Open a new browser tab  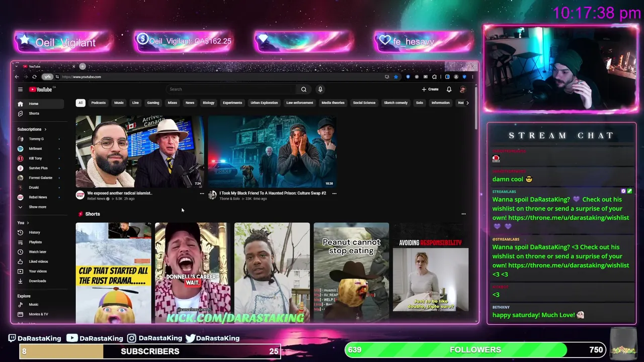pyautogui.click(x=83, y=66)
